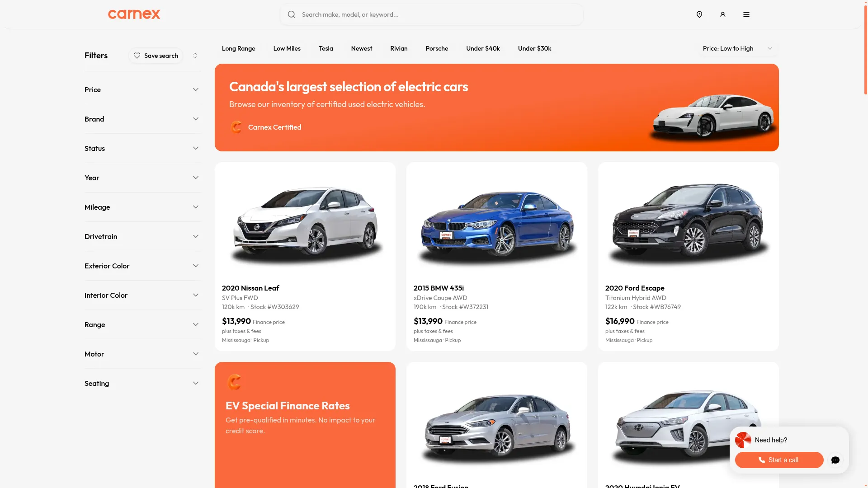
Task: Open the EV Special Finance Rates card
Action: (x=305, y=425)
